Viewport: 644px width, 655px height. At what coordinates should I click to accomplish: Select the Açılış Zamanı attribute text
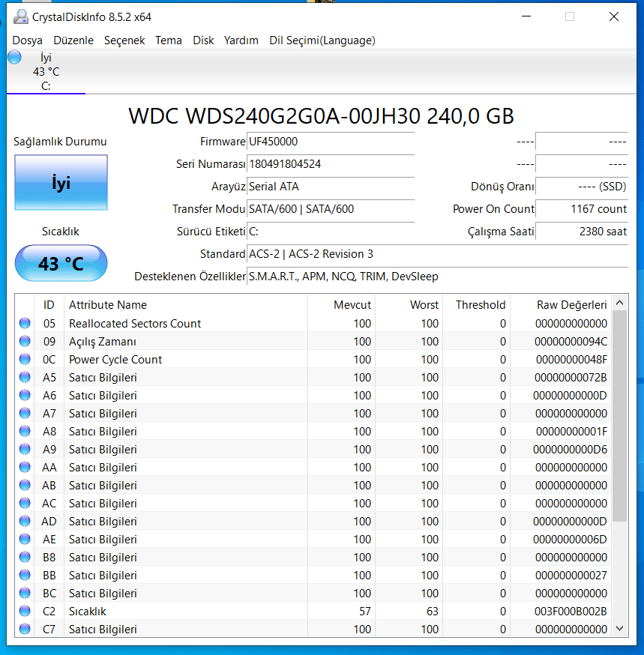[103, 341]
